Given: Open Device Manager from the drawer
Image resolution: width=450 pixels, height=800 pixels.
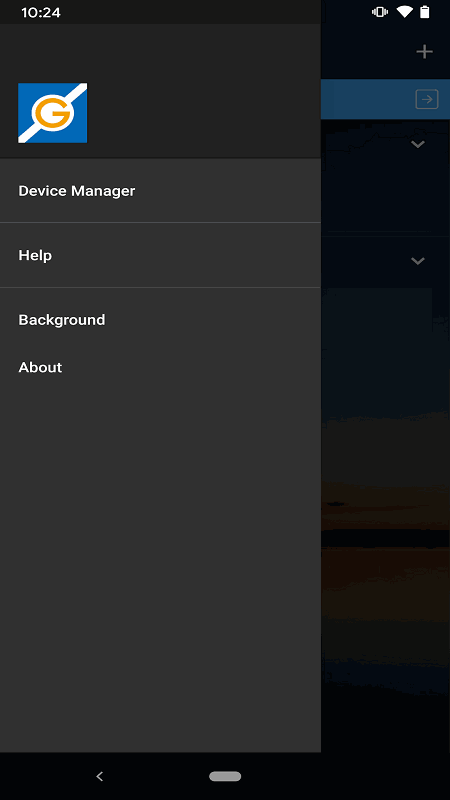Looking at the screenshot, I should (x=160, y=191).
